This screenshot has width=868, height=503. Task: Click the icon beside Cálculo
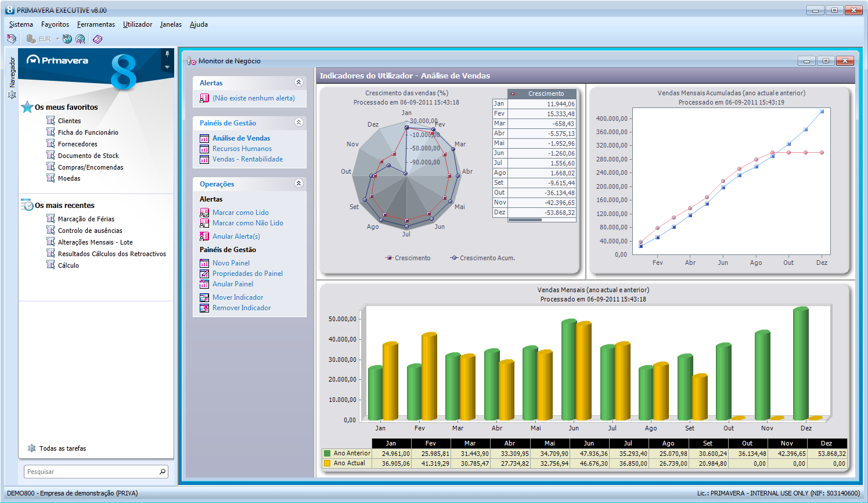(51, 265)
